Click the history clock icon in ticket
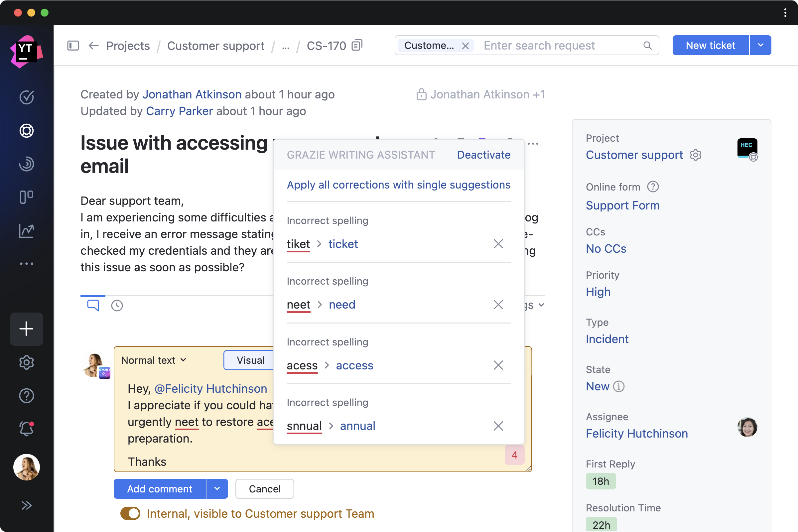Screen dimensions: 798x532 [117, 305]
